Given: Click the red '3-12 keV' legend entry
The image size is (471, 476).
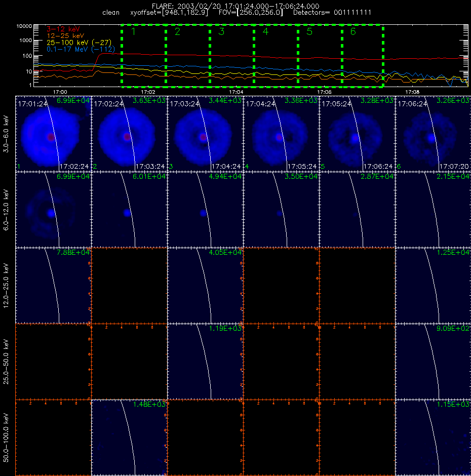Looking at the screenshot, I should 63,29.
